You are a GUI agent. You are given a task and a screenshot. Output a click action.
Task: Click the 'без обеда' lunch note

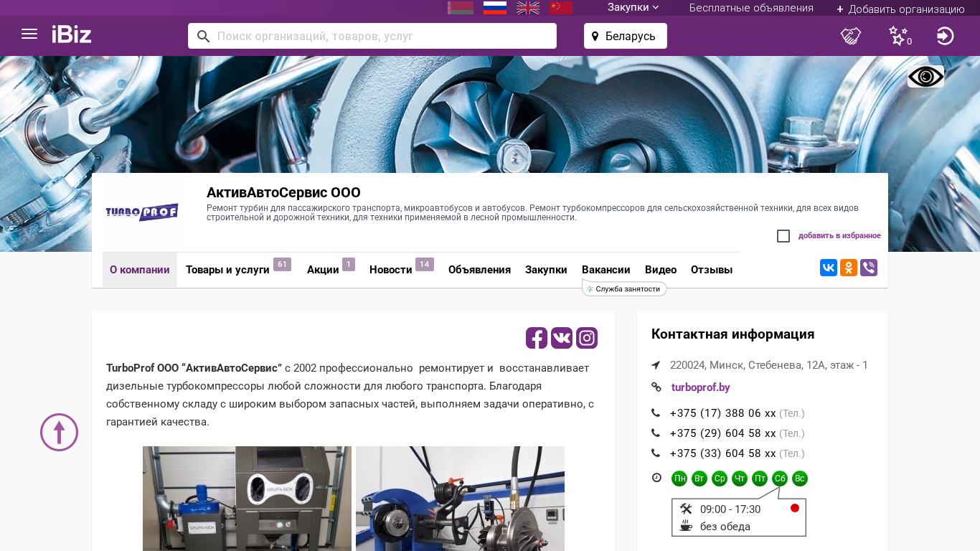pyautogui.click(x=725, y=527)
